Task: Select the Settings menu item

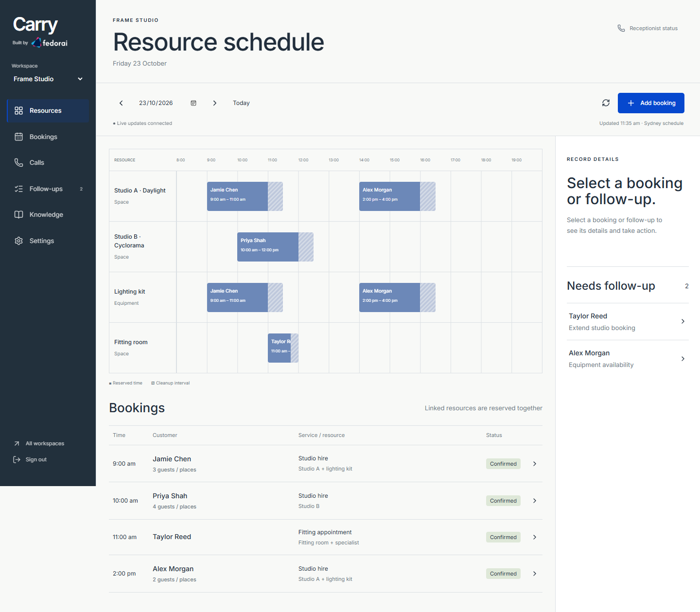Action: pos(48,241)
